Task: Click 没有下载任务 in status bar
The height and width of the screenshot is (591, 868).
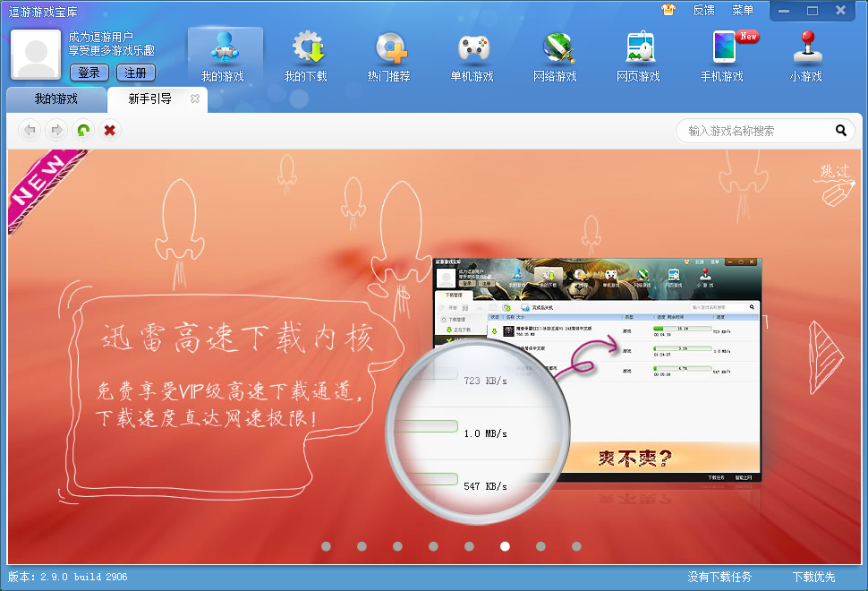Action: 719,577
